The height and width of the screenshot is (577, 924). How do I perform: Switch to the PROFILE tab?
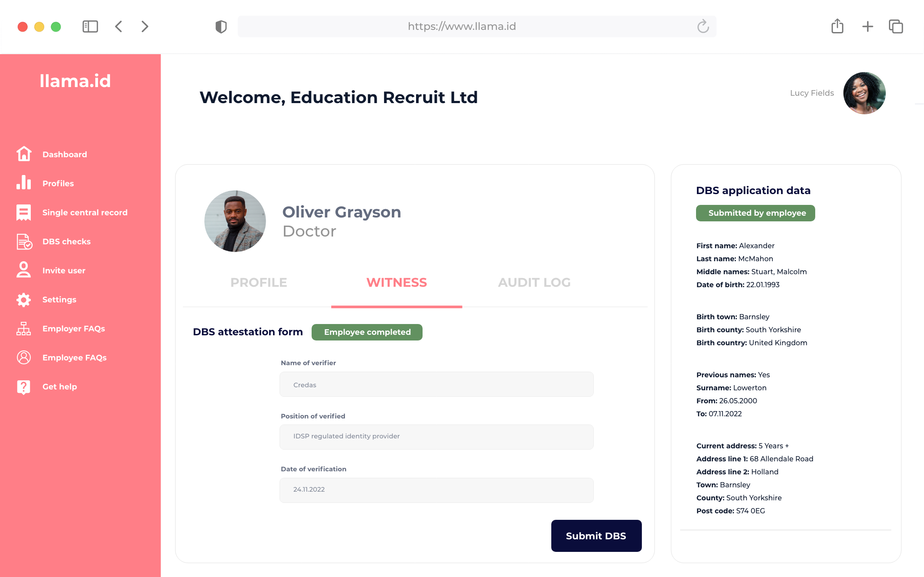click(x=258, y=282)
